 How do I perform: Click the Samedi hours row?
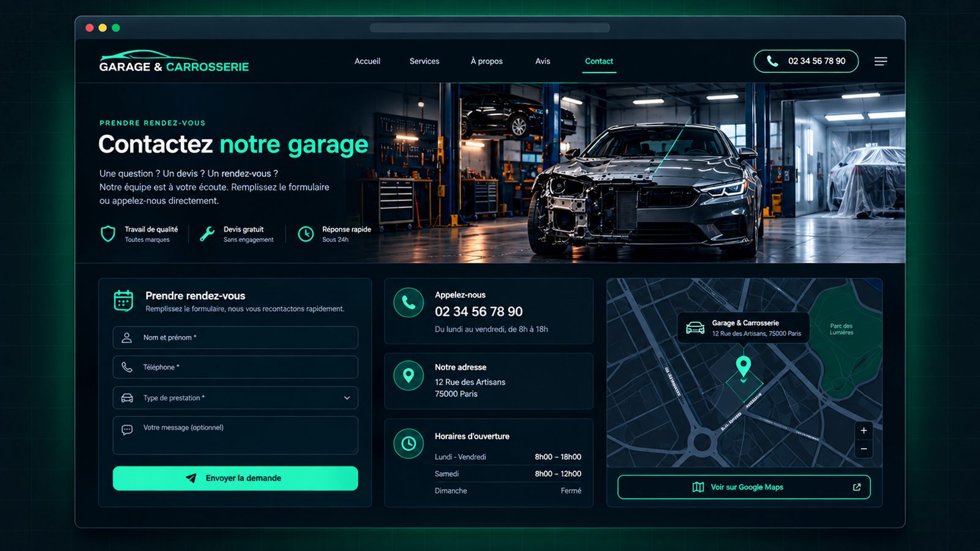pos(508,474)
